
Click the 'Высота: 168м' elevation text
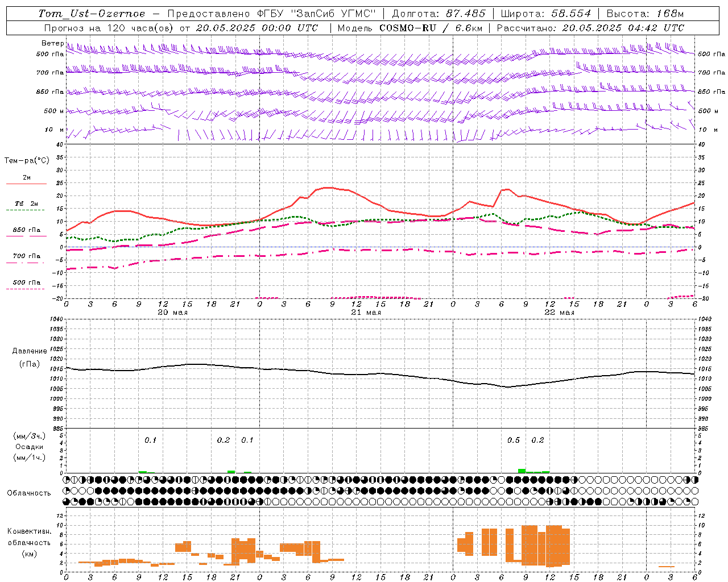645,14
